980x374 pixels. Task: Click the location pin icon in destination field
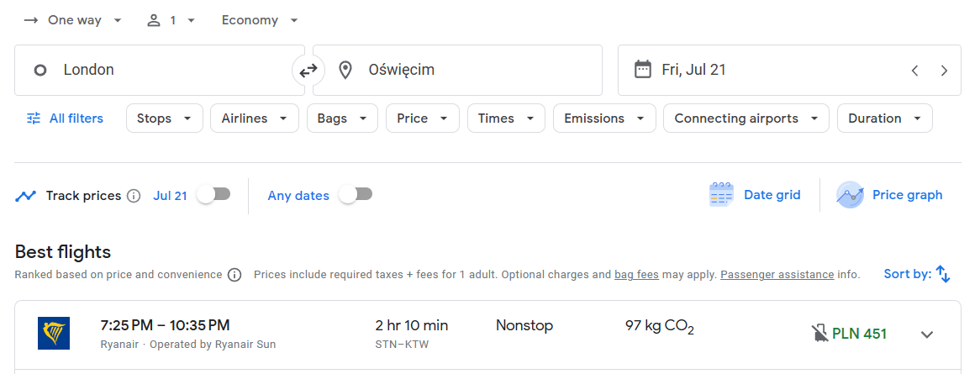345,70
